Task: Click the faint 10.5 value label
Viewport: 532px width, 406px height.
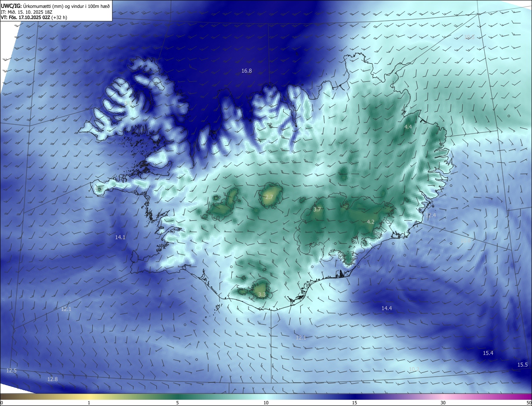Action: click(x=470, y=37)
